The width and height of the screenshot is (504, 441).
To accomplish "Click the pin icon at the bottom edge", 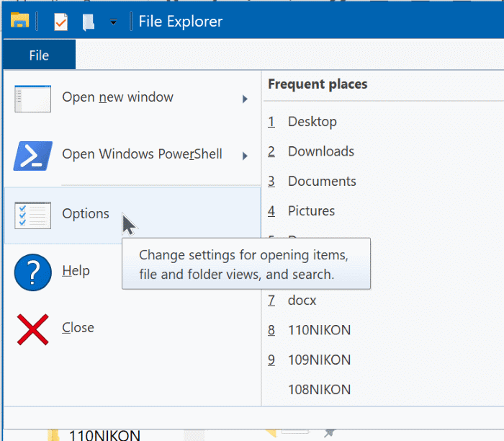I will click(330, 433).
